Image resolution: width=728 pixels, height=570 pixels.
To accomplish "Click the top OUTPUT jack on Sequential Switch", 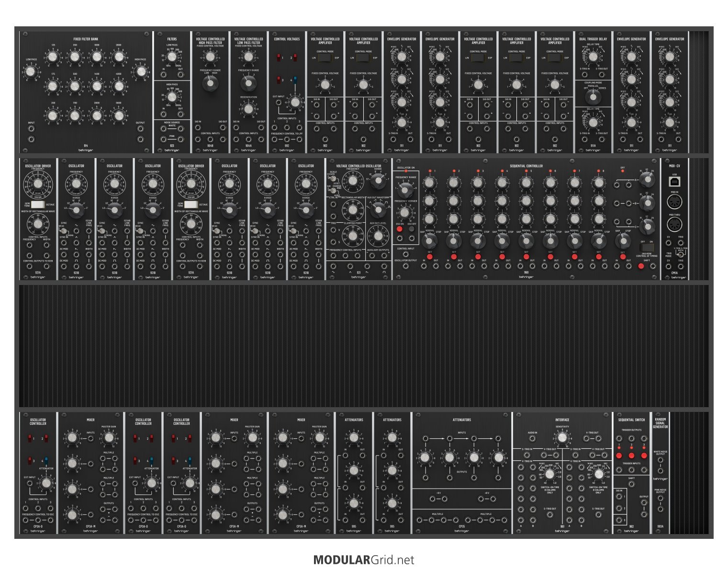I will tap(644, 503).
